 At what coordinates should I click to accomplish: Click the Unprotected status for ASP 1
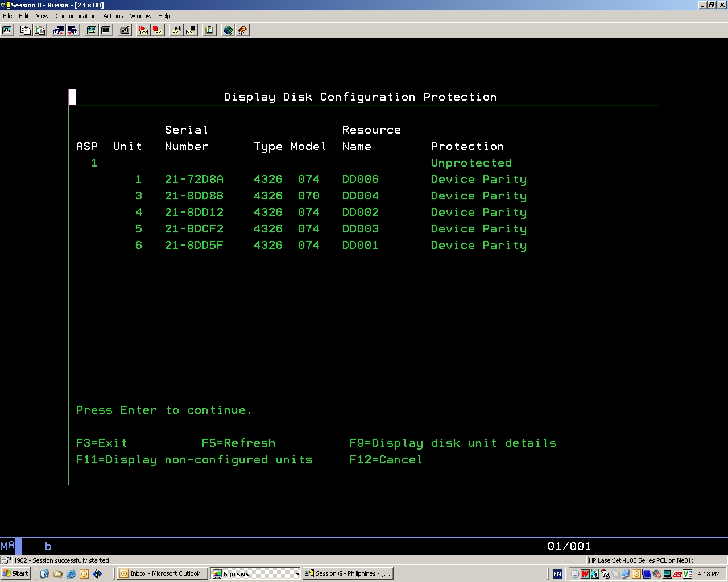tap(471, 163)
